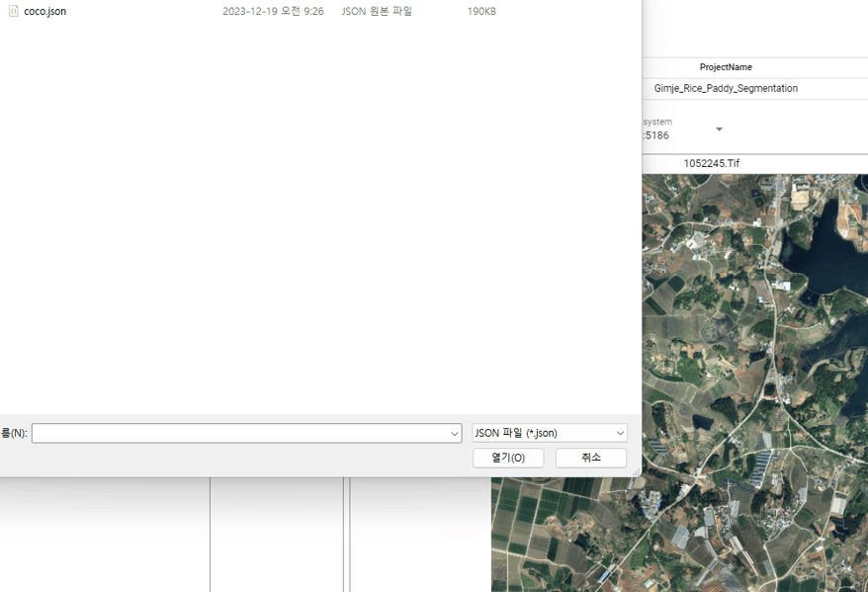Click the JSON document icon beside coco.json

tap(12, 11)
